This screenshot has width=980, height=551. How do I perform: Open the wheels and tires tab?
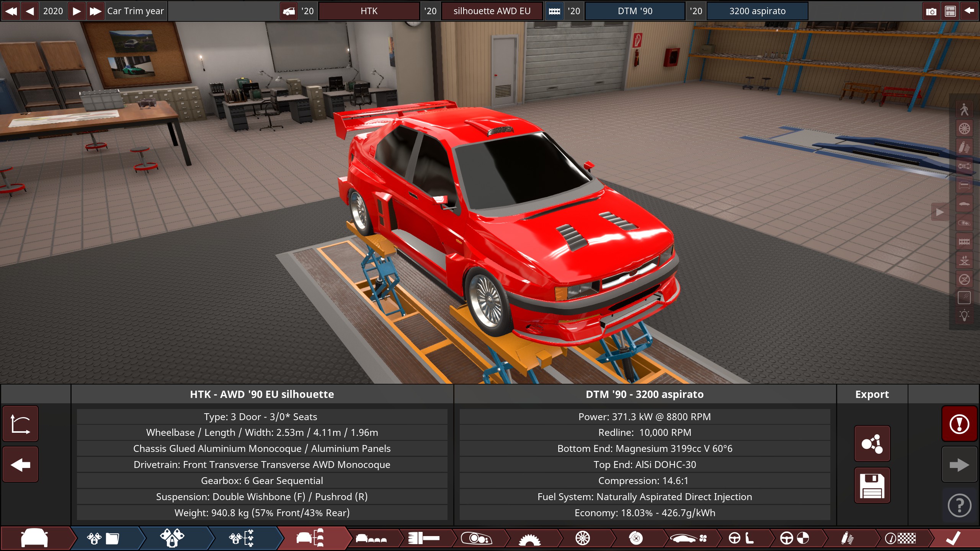click(x=583, y=539)
